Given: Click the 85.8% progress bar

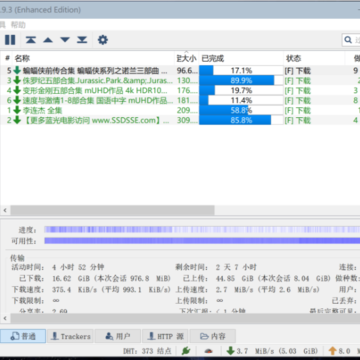Looking at the screenshot, I should (x=241, y=120).
